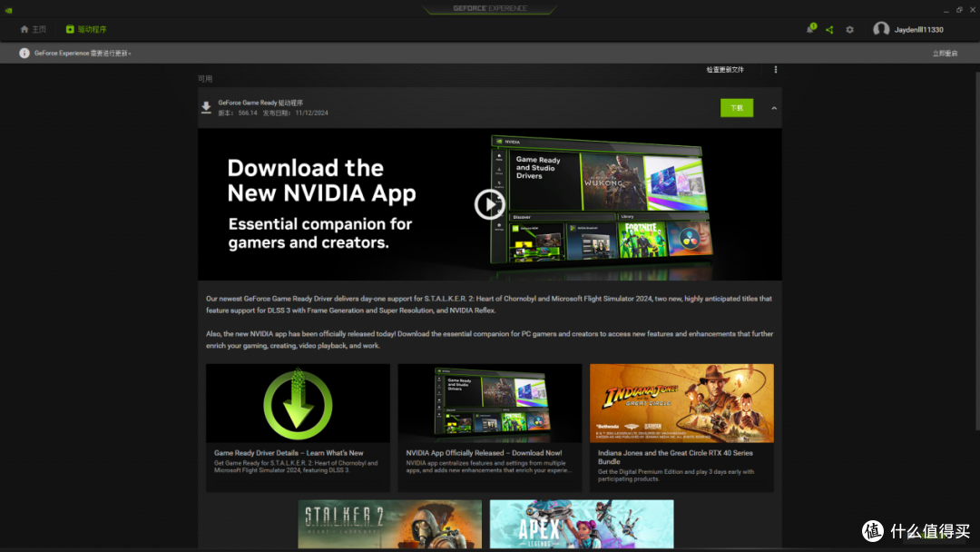The width and height of the screenshot is (980, 552).
Task: Click NVIDIA App Officially Released title
Action: pos(484,453)
